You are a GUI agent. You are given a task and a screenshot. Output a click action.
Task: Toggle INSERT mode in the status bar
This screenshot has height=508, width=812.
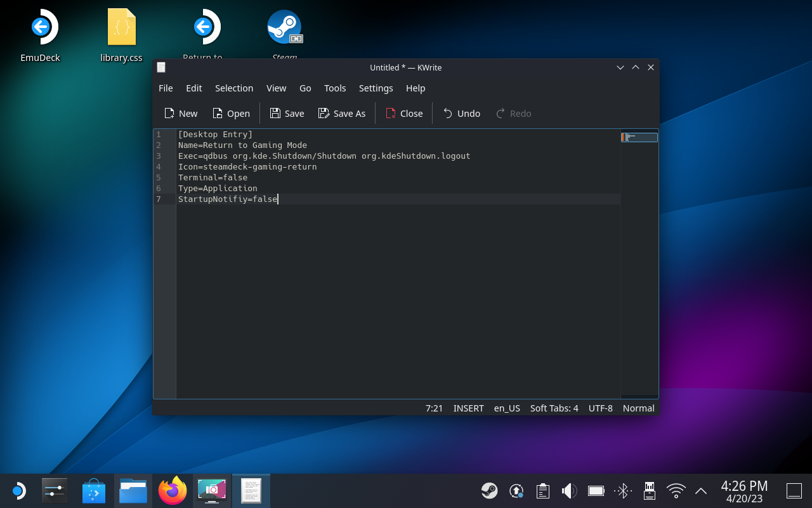pyautogui.click(x=468, y=408)
